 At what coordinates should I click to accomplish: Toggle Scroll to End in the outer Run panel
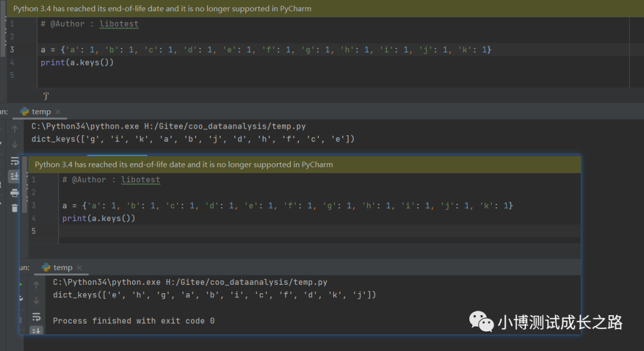(14, 176)
